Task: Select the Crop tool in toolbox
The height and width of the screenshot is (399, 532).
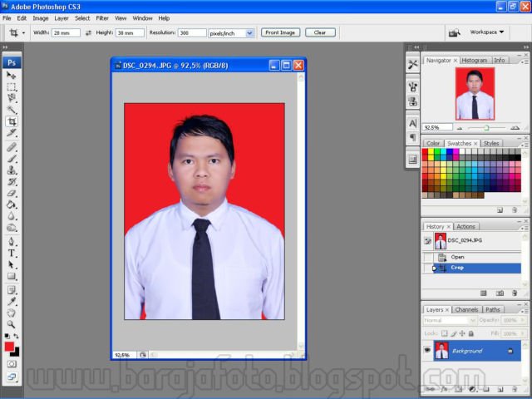Action: pyautogui.click(x=11, y=121)
